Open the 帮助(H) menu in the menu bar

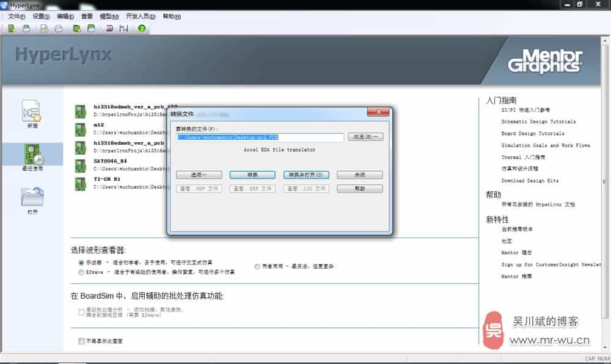pos(172,16)
